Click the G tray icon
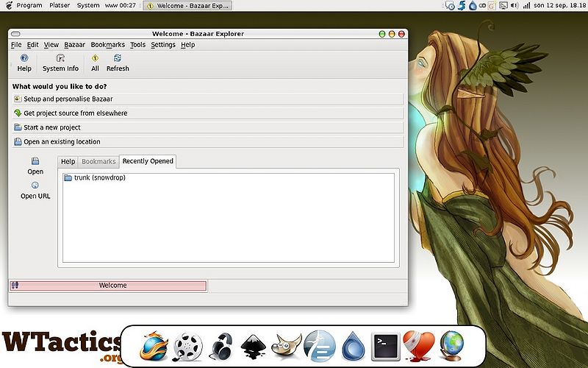Viewport: 588px width, 368px height. point(492,6)
